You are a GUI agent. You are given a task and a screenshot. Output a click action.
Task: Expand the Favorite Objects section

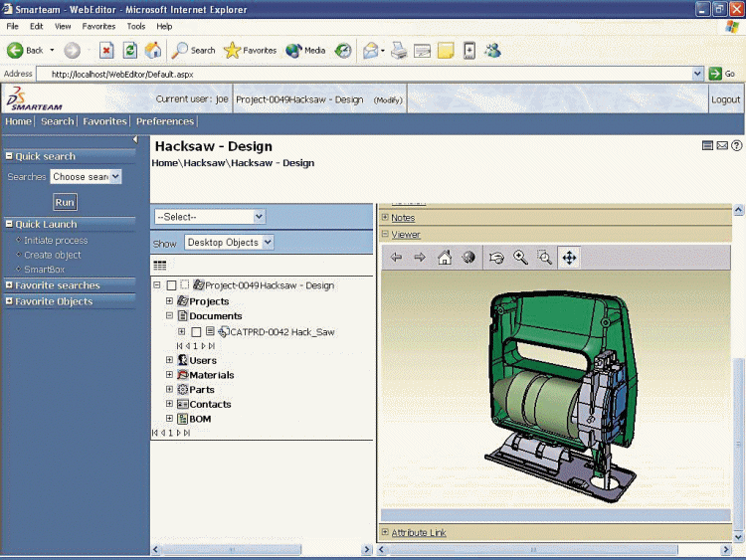(x=9, y=300)
